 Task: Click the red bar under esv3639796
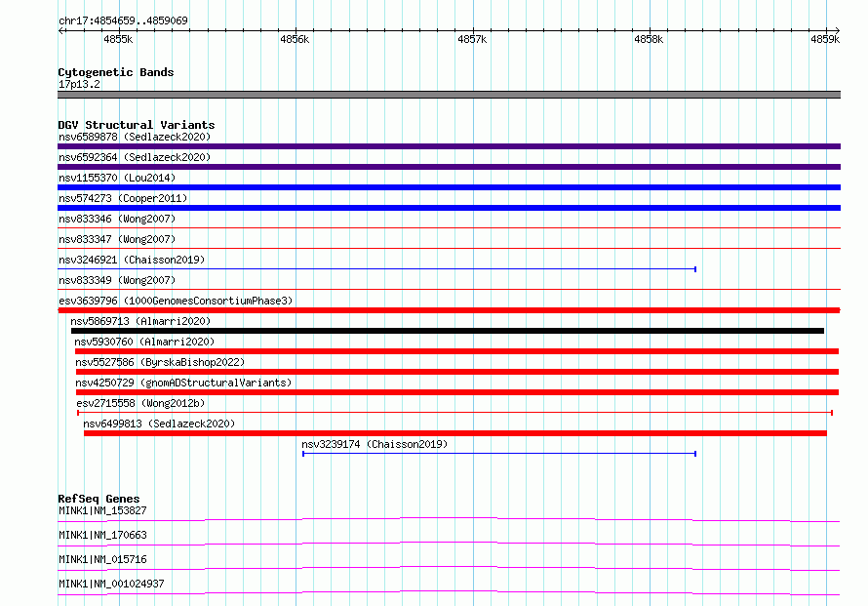coord(449,310)
